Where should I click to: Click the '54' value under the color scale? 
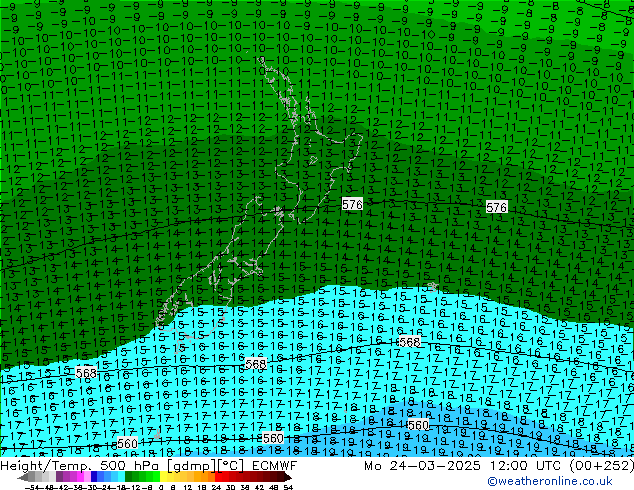(x=288, y=487)
